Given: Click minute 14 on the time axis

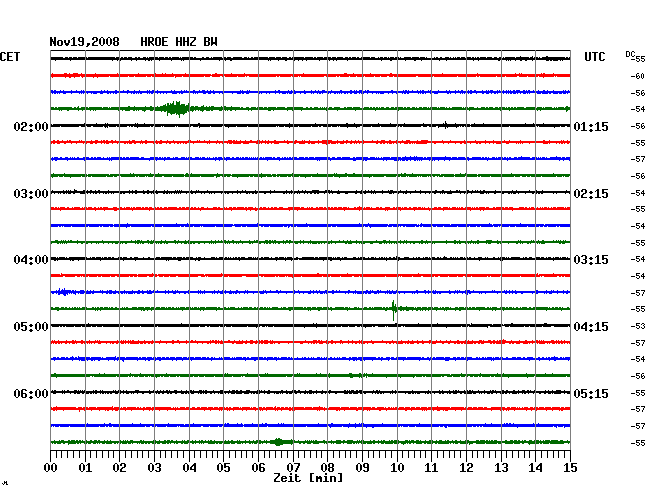Looking at the screenshot, I should pyautogui.click(x=535, y=467).
